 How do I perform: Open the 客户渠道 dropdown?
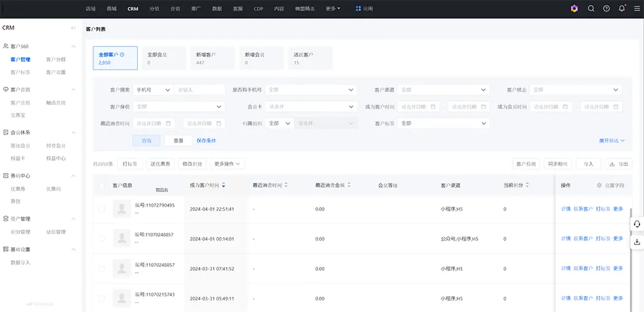(444, 89)
